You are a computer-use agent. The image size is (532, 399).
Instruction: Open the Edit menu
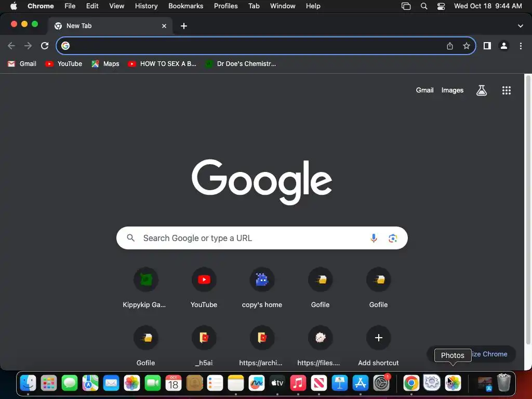coord(92,6)
